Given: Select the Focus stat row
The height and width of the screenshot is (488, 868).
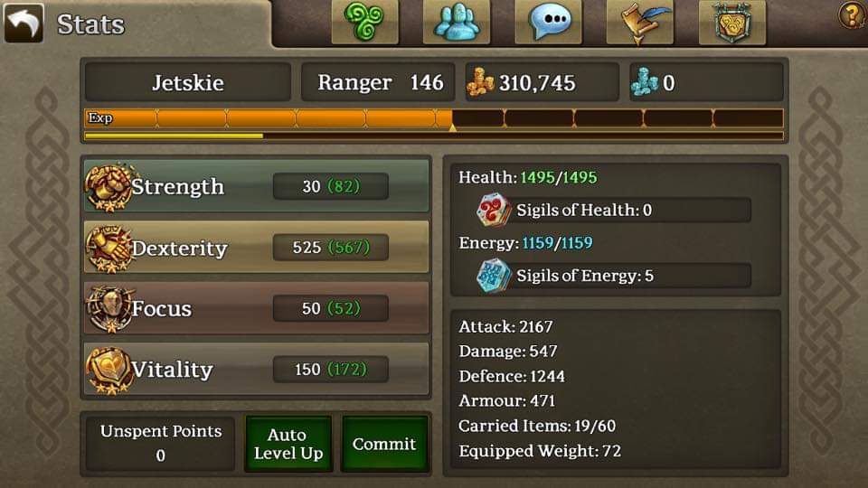Looking at the screenshot, I should tap(256, 308).
